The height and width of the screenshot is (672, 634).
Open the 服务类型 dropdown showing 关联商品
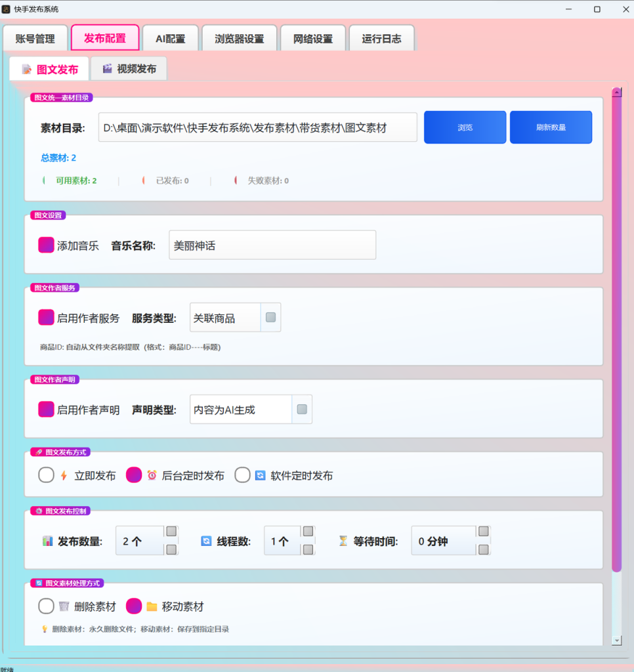pyautogui.click(x=236, y=317)
